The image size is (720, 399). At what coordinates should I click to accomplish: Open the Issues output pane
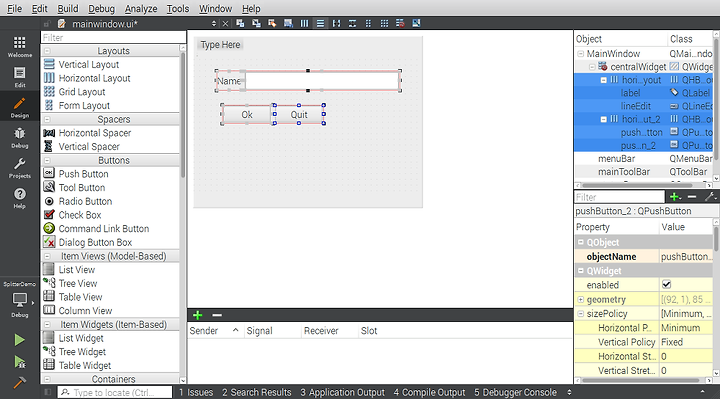point(196,392)
